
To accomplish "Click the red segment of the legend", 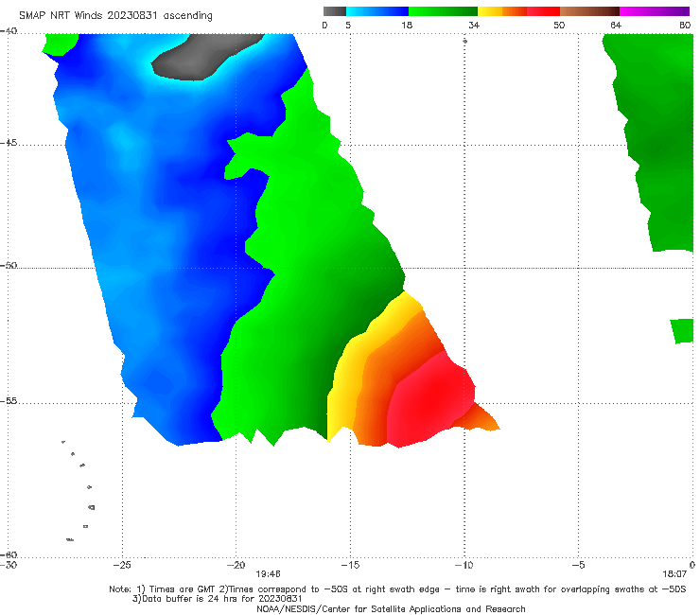I will pos(543,11).
